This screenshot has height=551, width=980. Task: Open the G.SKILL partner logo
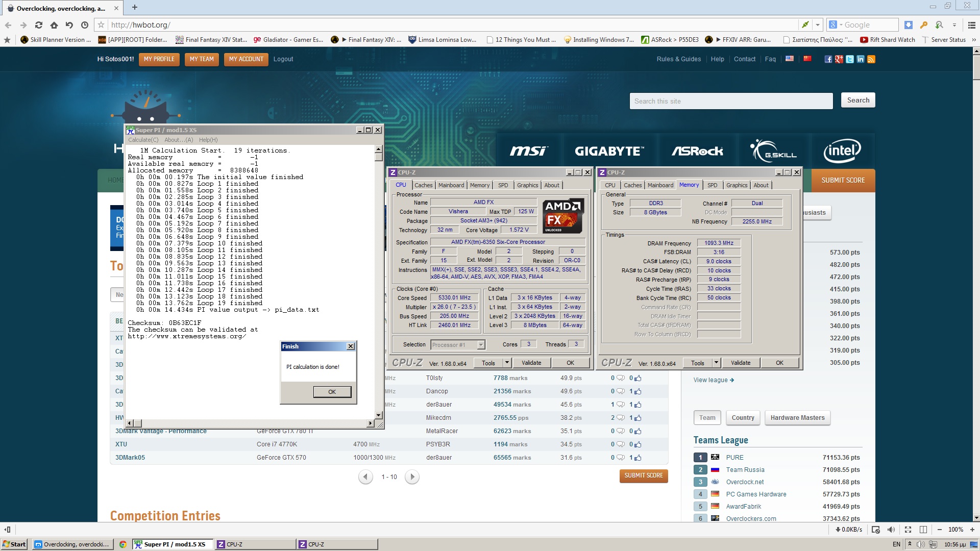click(773, 151)
